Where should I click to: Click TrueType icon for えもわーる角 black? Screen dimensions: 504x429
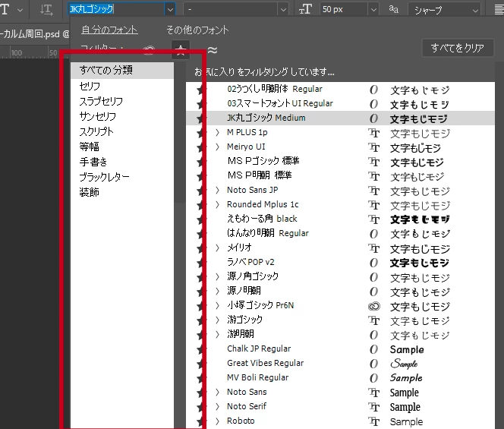tap(373, 219)
